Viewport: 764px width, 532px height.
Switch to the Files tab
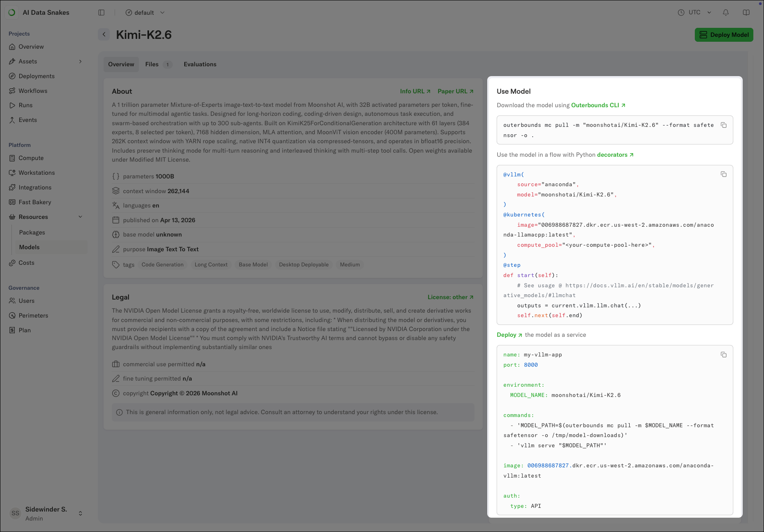click(158, 64)
